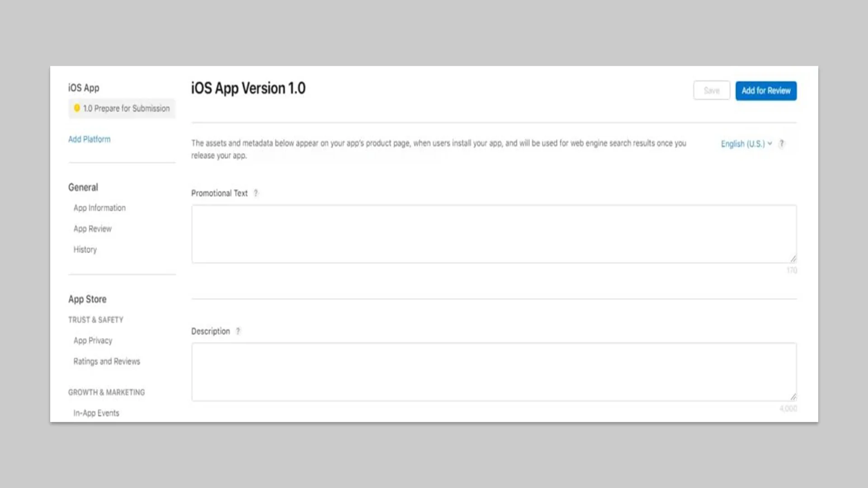The width and height of the screenshot is (868, 488).
Task: Open help icon next to Description
Action: 238,331
